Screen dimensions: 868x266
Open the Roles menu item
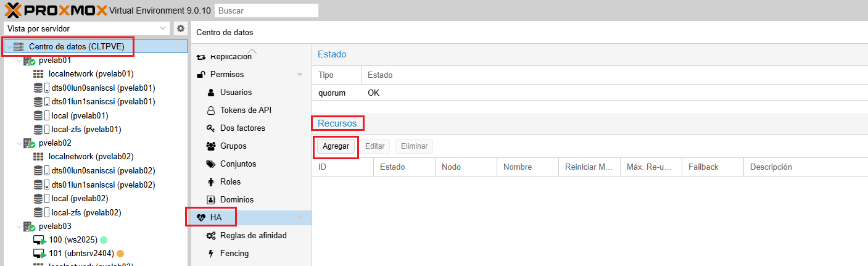[x=252, y=182]
